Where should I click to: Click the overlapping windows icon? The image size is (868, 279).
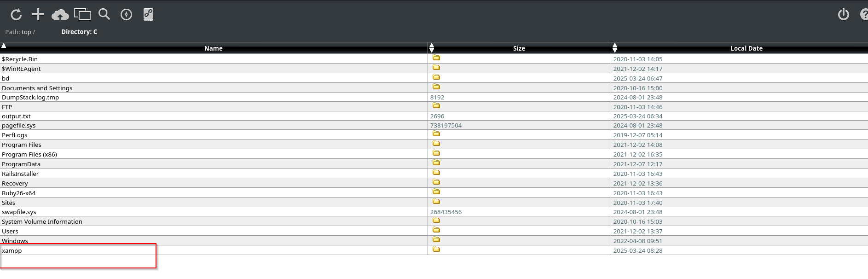click(x=82, y=15)
